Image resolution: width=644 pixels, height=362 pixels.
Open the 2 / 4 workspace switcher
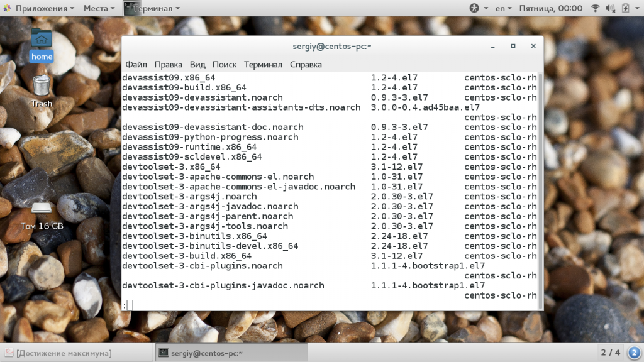click(x=610, y=353)
